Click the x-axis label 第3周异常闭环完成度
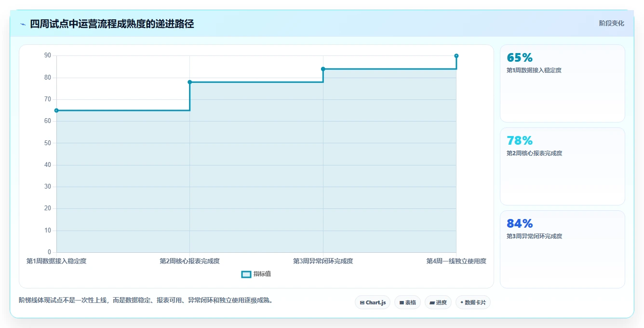Image resolution: width=644 pixels, height=328 pixels. (x=323, y=261)
